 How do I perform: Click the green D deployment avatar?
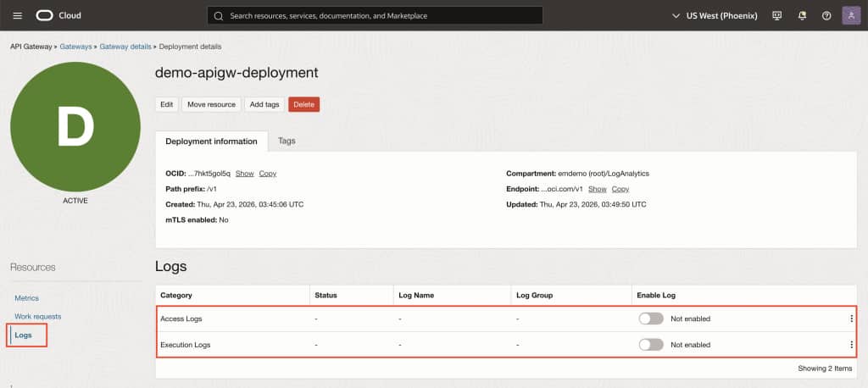(75, 127)
